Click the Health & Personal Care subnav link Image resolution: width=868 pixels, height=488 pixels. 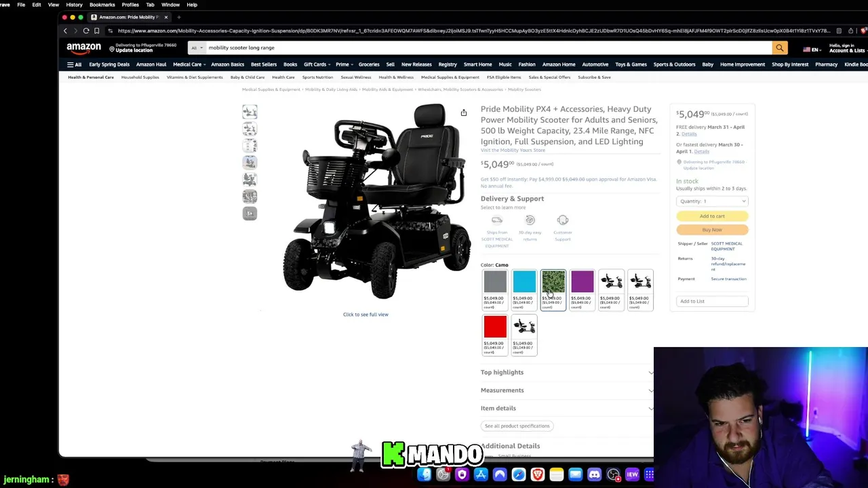(x=91, y=77)
